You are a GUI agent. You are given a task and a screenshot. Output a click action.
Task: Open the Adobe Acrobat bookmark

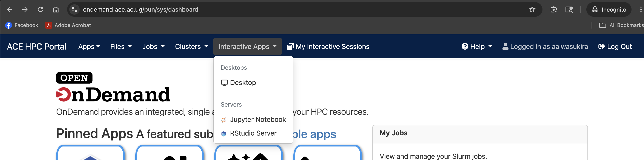pyautogui.click(x=68, y=25)
